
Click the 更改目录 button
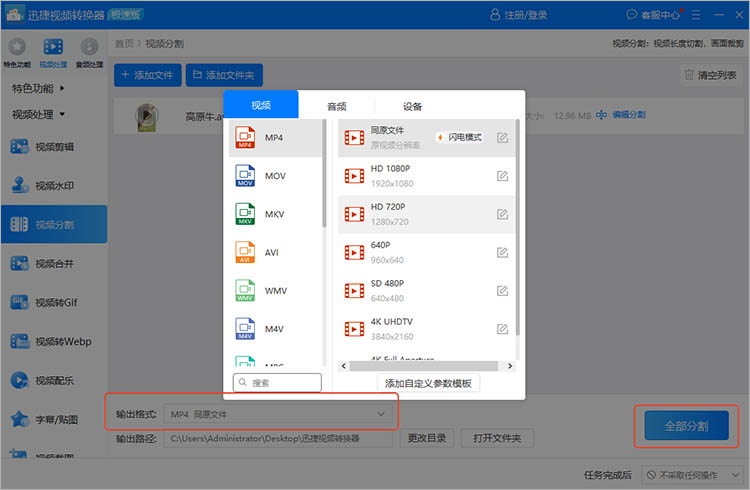427,438
